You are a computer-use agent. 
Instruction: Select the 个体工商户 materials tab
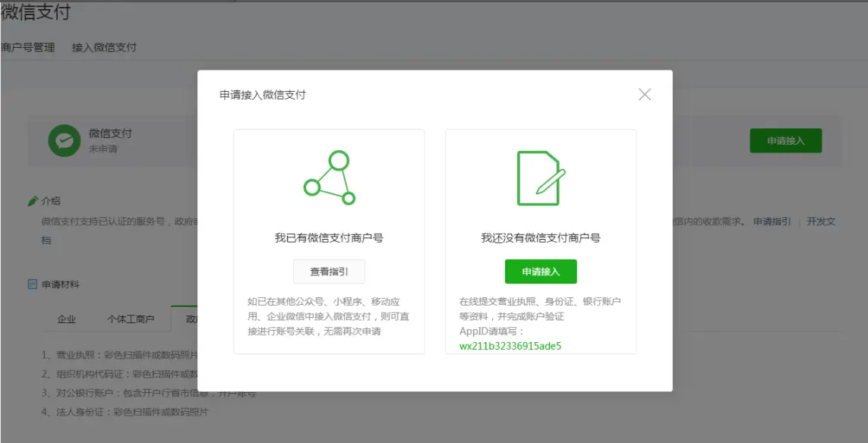[x=130, y=319]
